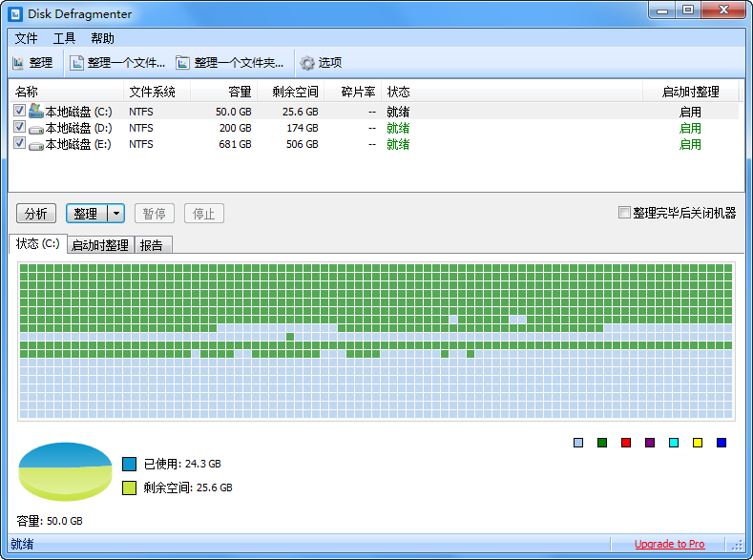Click the 174 GB free space cell

(303, 128)
